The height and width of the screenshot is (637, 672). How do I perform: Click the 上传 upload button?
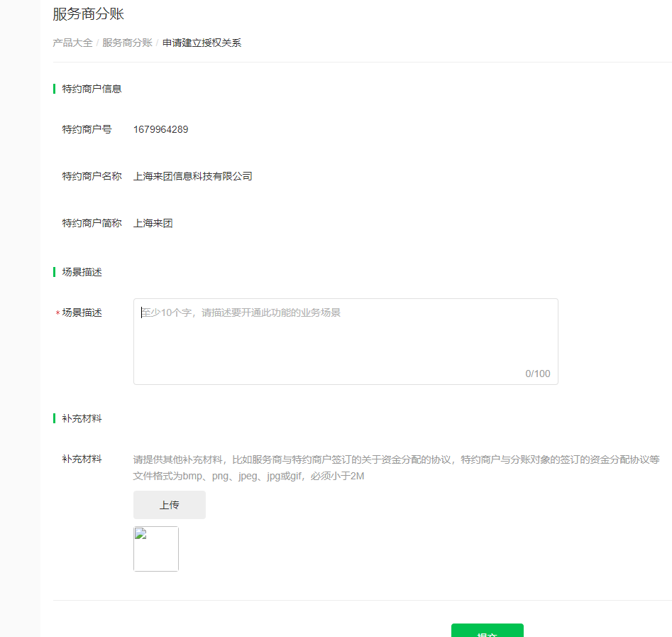(169, 504)
